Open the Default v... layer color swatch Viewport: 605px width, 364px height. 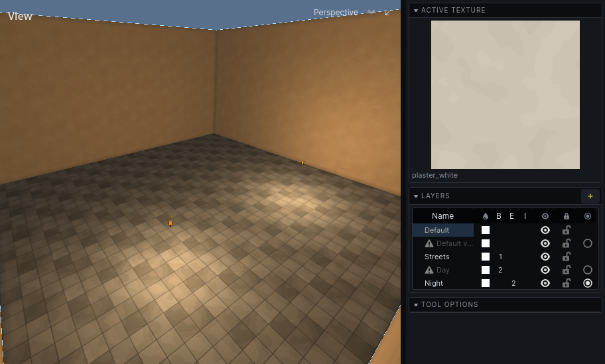486,243
